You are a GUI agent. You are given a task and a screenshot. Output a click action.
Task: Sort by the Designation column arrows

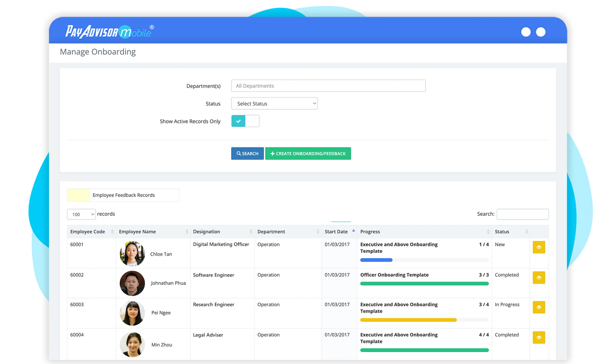[251, 231]
